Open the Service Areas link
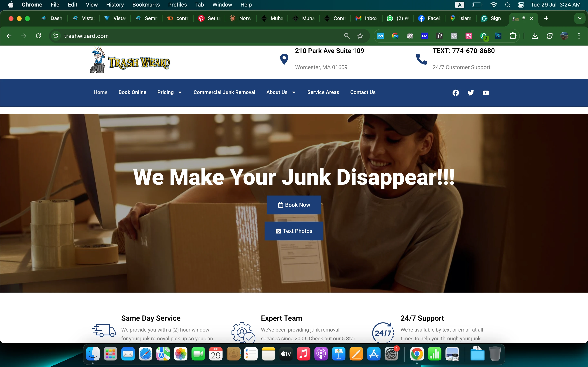Screen dimensions: 588x367 coord(323,92)
